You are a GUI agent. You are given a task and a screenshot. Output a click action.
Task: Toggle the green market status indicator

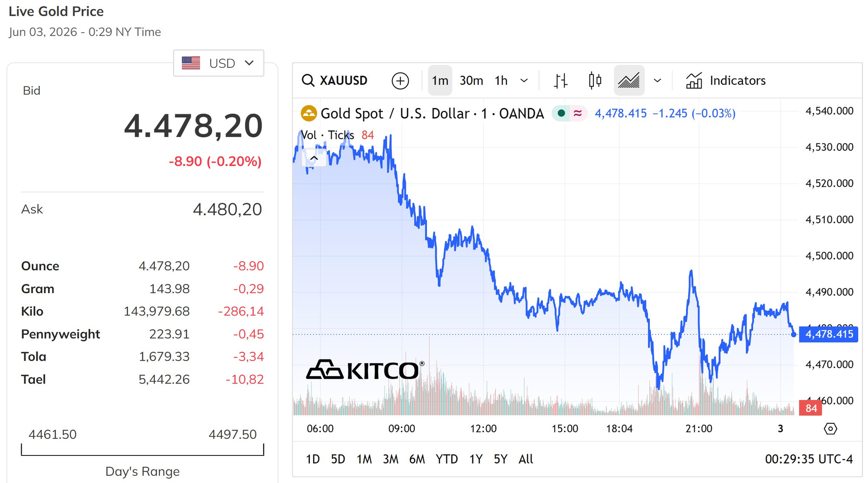[x=561, y=113]
